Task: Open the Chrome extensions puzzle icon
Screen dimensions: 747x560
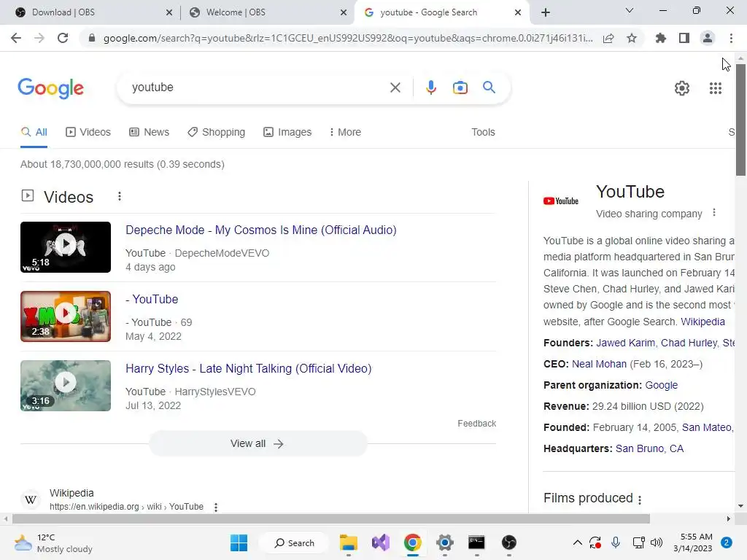Action: click(661, 38)
